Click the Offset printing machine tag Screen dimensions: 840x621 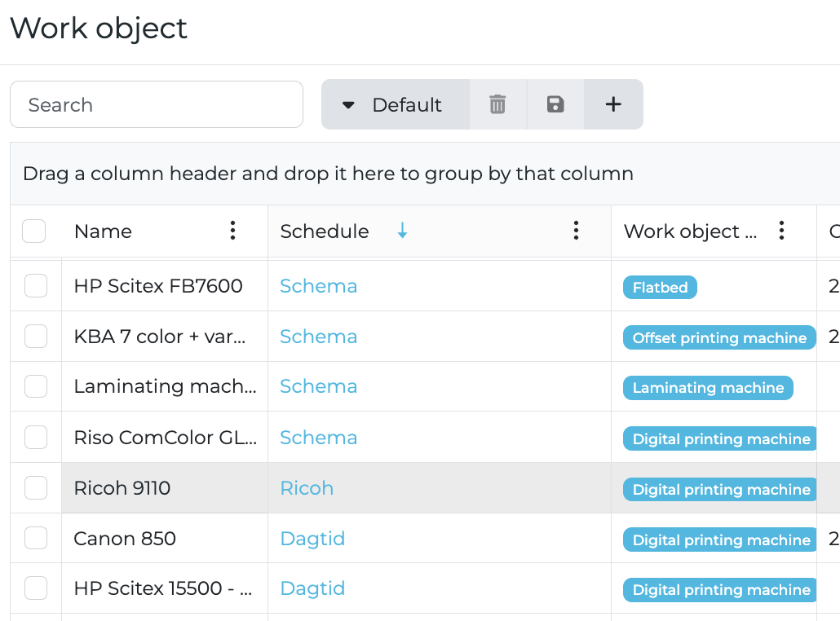pyautogui.click(x=718, y=337)
